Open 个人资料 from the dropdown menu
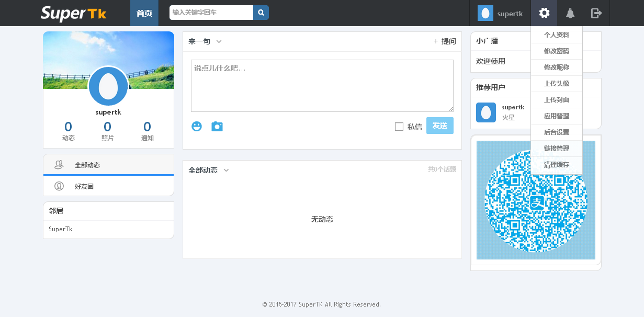This screenshot has width=644, height=317. tap(556, 35)
